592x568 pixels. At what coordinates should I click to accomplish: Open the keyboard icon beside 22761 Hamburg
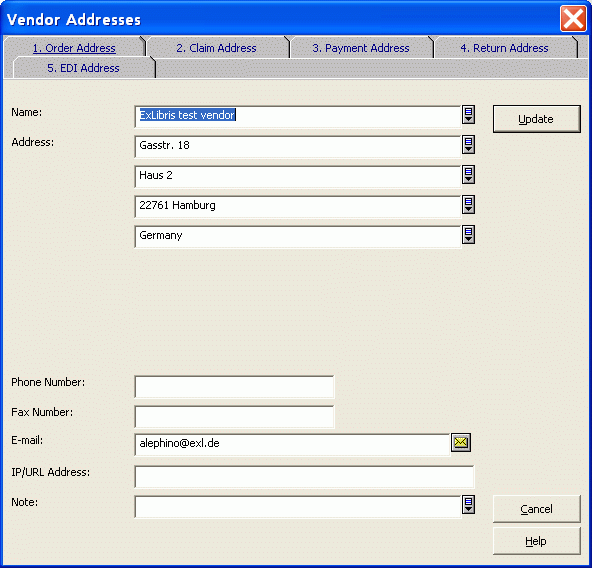(x=468, y=205)
